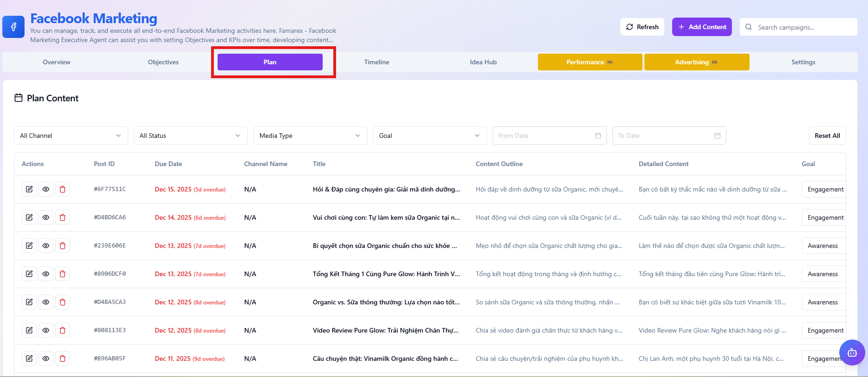Click the Facebook logo icon

pos(13,27)
